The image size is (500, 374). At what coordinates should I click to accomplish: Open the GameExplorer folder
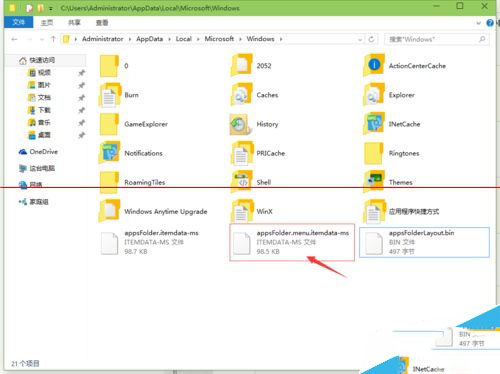point(133,124)
